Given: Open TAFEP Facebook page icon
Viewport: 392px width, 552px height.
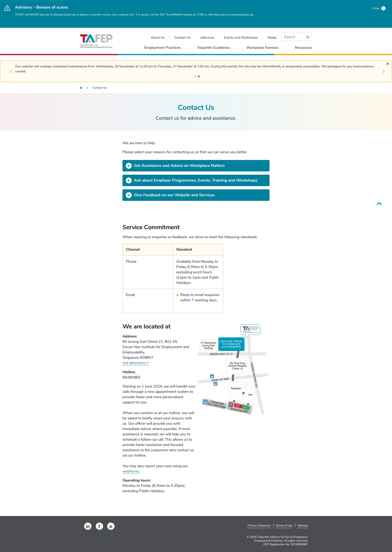Looking at the screenshot, I should tap(99, 526).
